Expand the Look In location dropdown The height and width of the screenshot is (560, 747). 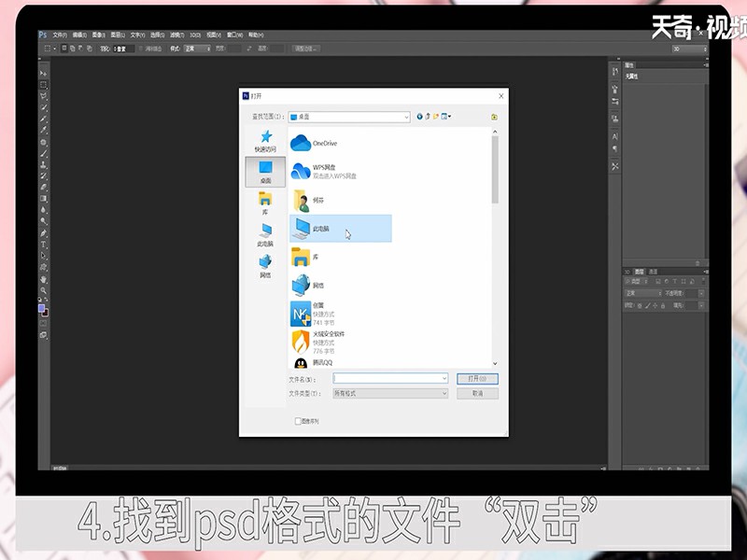click(x=406, y=117)
